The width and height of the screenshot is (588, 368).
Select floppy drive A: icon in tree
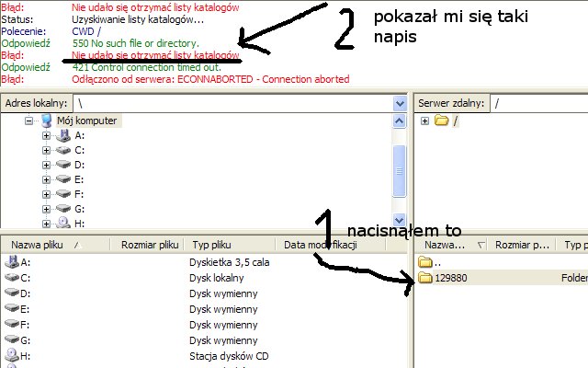click(x=63, y=135)
